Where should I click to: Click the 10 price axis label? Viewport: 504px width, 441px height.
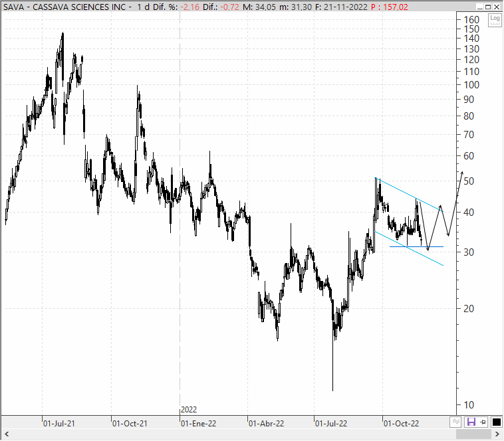coord(469,405)
